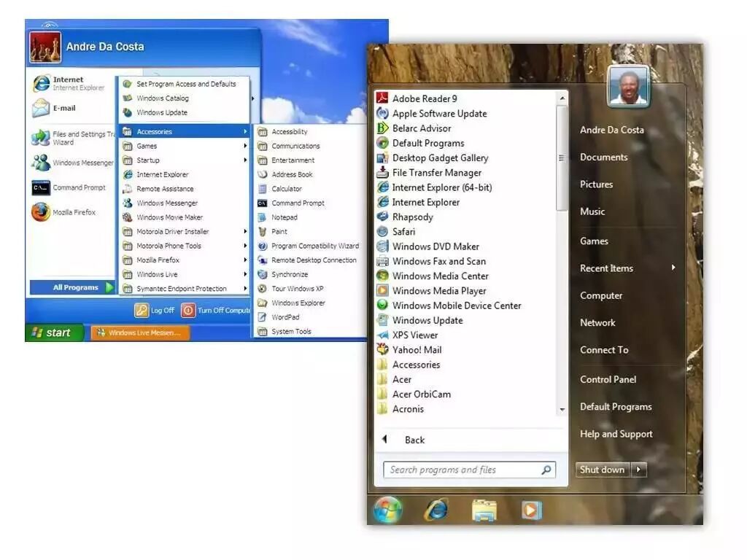The image size is (747, 560).
Task: Expand the Recent Items submenu arrow
Action: tap(673, 268)
